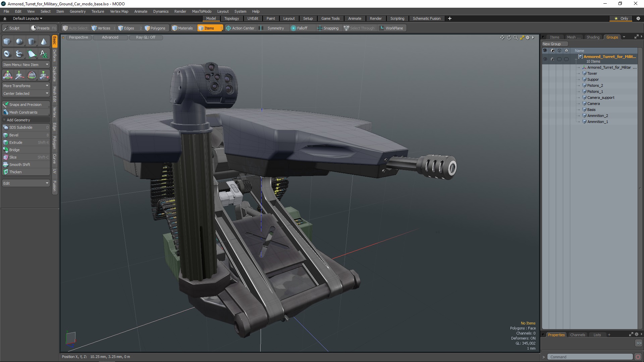Select the spiral tube primitive tool
Image resolution: width=644 pixels, height=362 pixels.
point(19,54)
